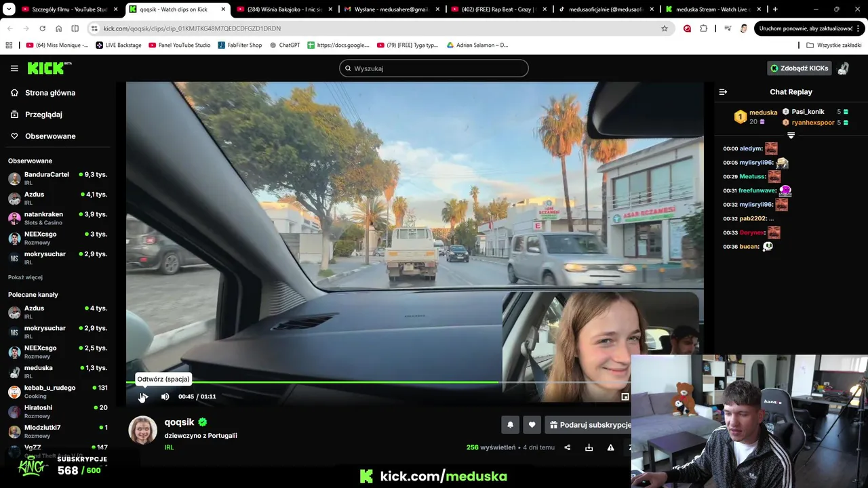Click Pokaż więcej in followed list

point(25,277)
